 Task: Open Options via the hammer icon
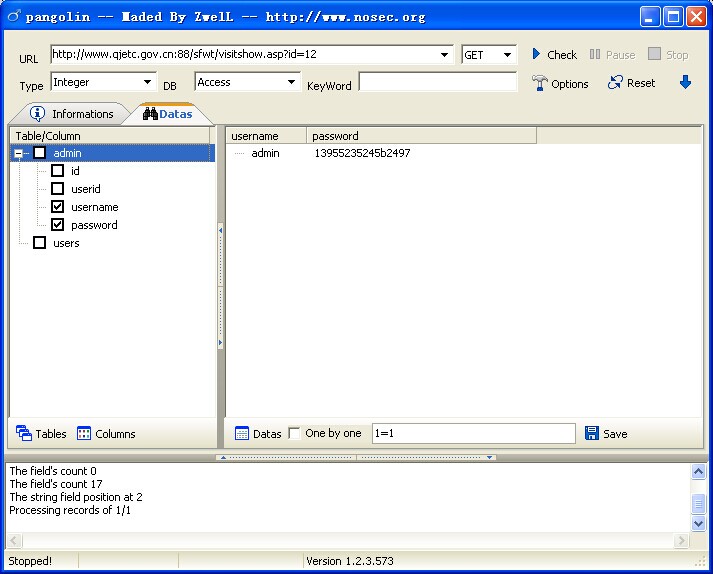(x=539, y=83)
